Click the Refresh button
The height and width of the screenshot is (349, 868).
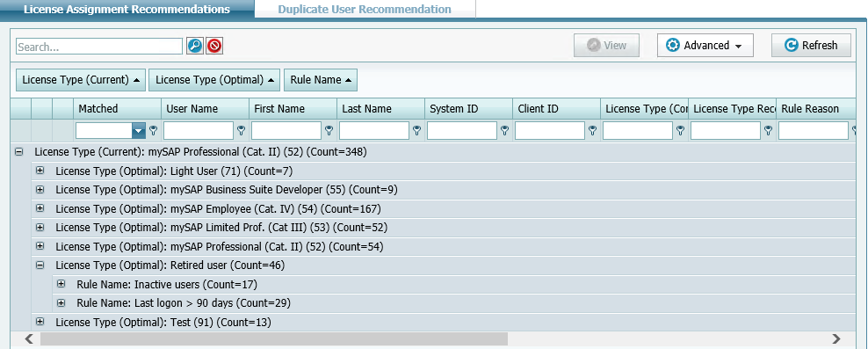(811, 46)
